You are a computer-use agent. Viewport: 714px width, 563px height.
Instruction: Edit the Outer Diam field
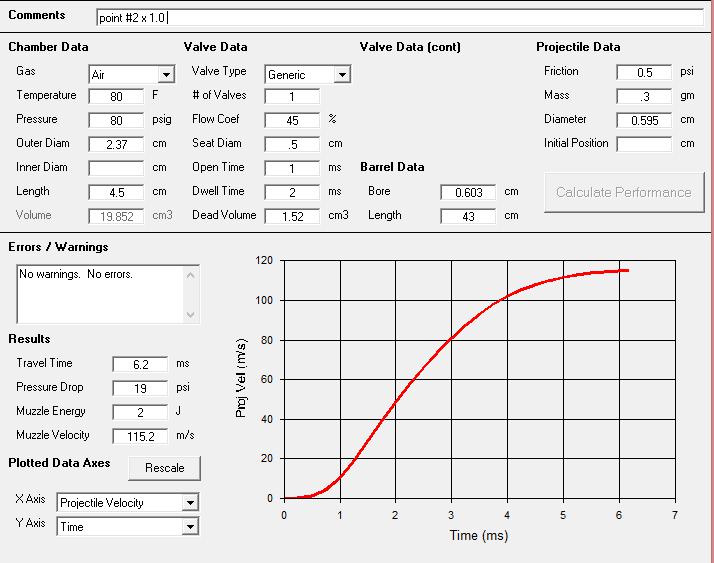[116, 144]
